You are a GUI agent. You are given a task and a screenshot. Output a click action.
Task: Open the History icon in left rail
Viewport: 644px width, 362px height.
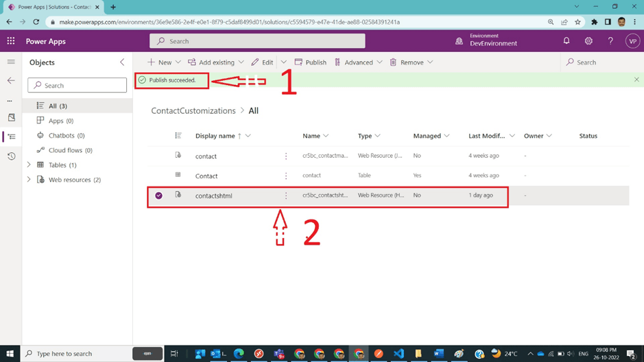(x=11, y=156)
